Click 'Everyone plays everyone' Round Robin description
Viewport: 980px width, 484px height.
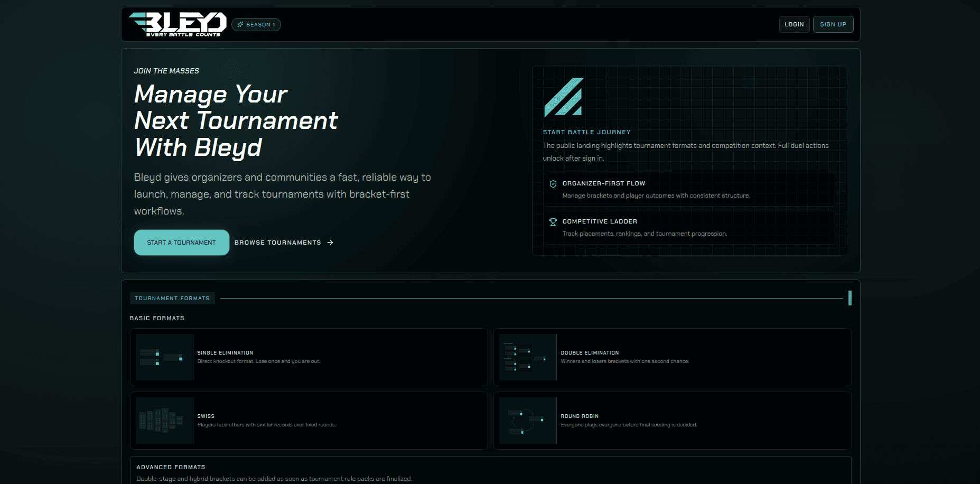pos(629,425)
